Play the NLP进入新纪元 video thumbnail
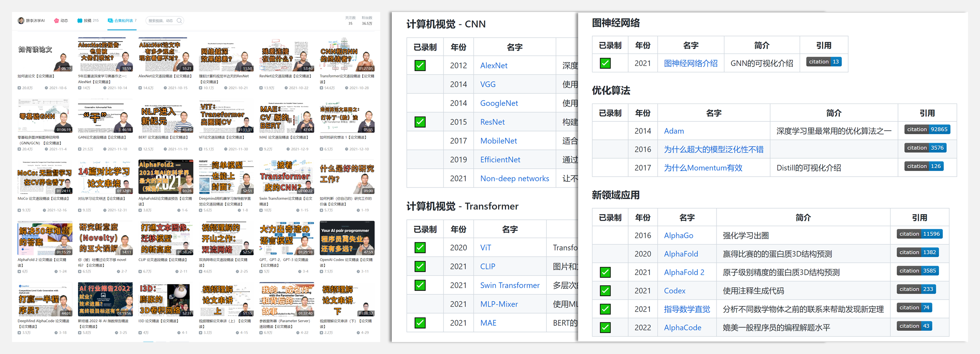This screenshot has width=980, height=354. (x=166, y=116)
